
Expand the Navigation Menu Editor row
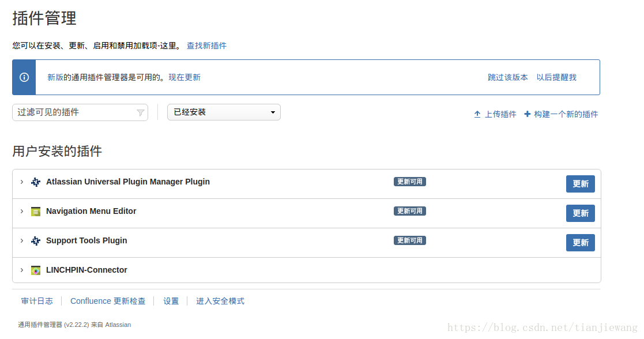click(22, 211)
